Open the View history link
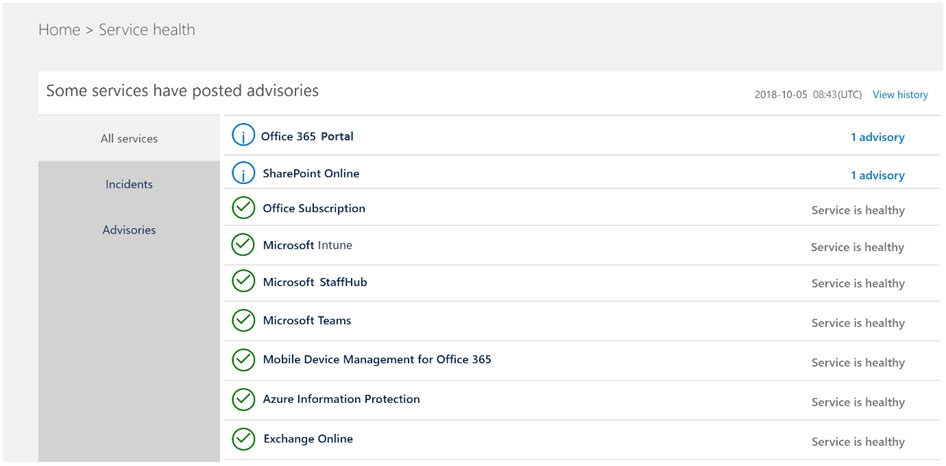946x466 pixels. tap(900, 95)
